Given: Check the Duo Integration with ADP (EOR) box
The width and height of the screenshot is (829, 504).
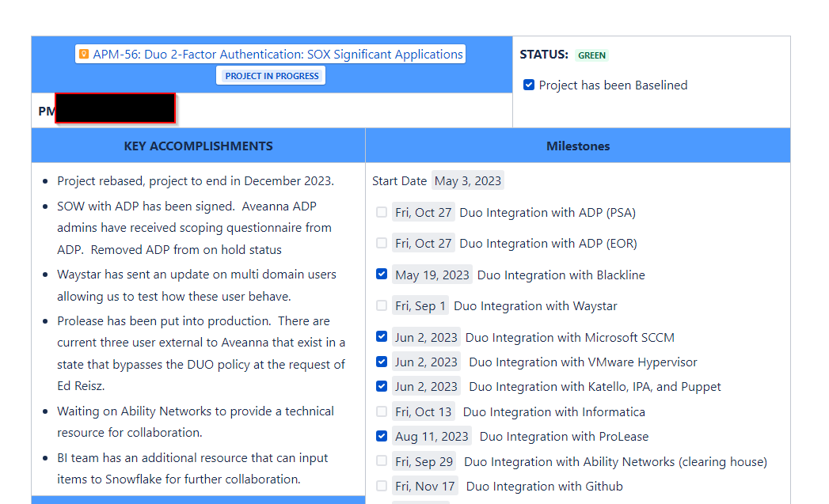Looking at the screenshot, I should pyautogui.click(x=381, y=243).
